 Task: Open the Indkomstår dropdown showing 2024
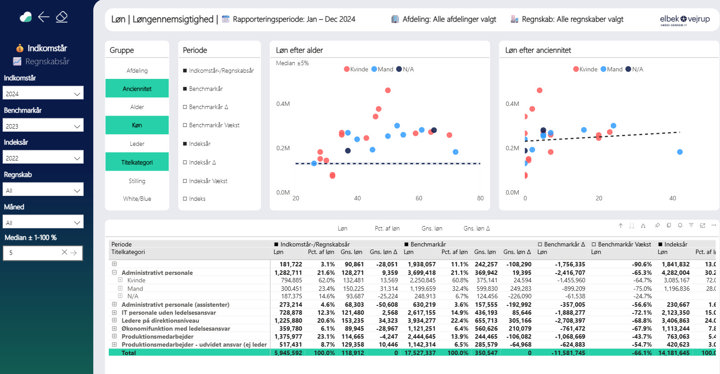coord(43,93)
